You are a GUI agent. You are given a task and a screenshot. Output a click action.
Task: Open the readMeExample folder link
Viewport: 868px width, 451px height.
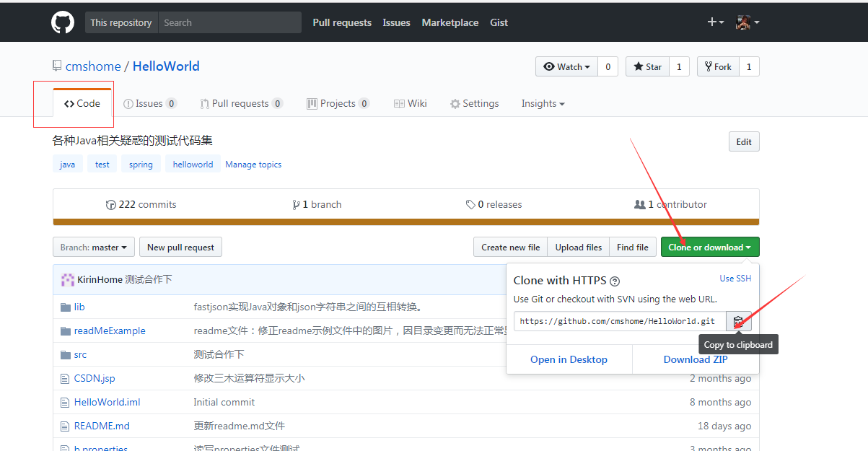point(110,330)
